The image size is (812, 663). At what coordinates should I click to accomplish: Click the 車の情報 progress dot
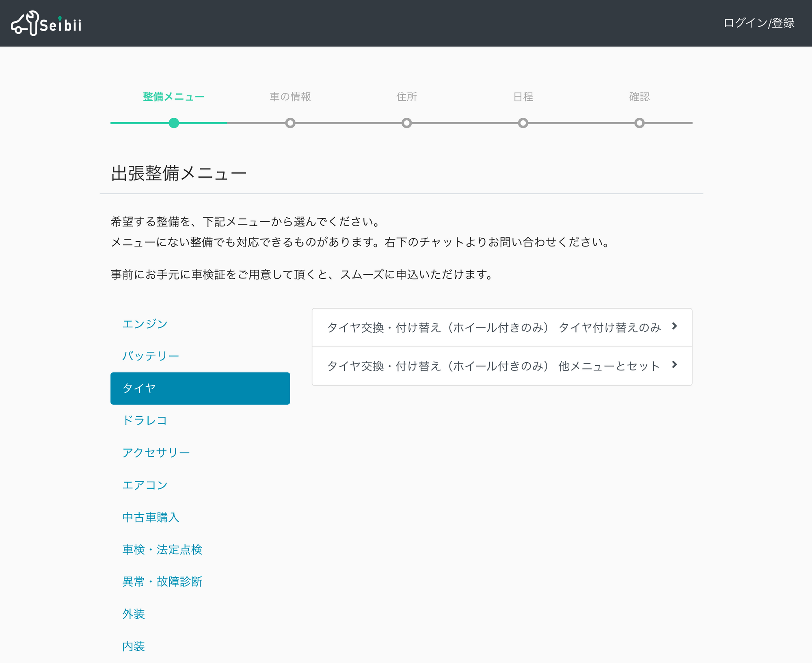(x=290, y=123)
